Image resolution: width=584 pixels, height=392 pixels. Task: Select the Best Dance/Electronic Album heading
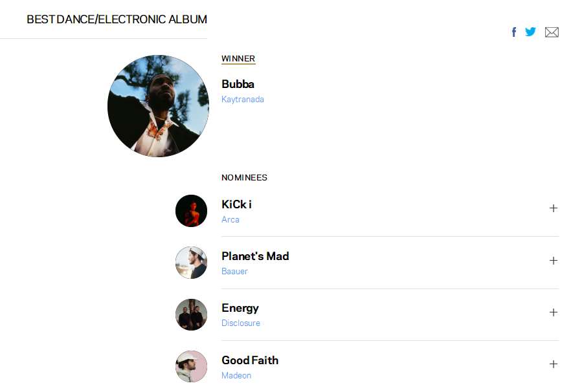pyautogui.click(x=117, y=19)
